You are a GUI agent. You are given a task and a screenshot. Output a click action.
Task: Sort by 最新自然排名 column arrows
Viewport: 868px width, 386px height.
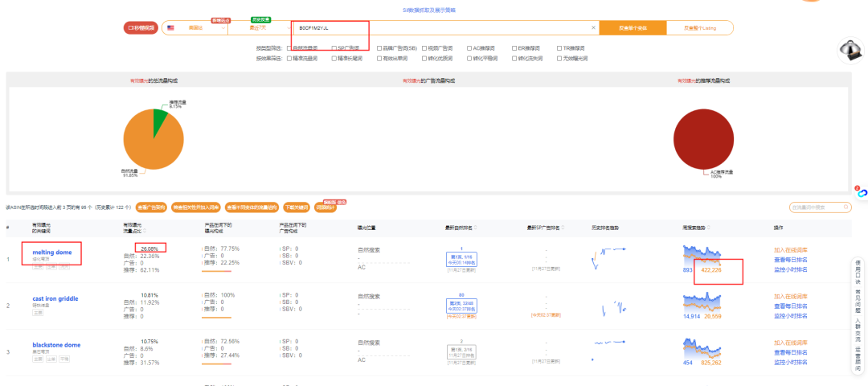pos(476,228)
